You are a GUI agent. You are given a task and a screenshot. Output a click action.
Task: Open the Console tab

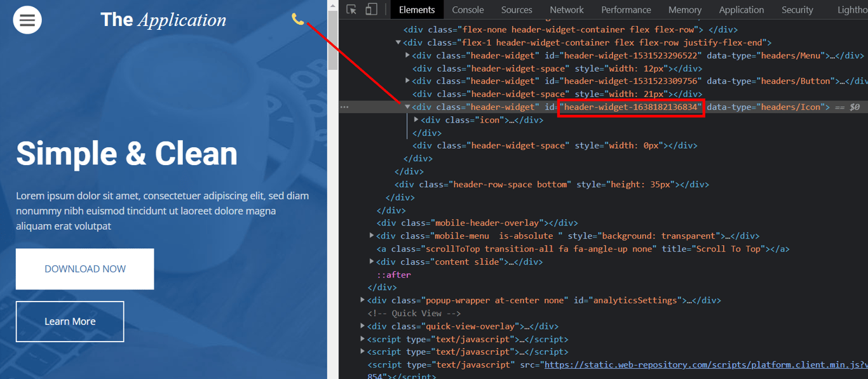[x=468, y=10]
